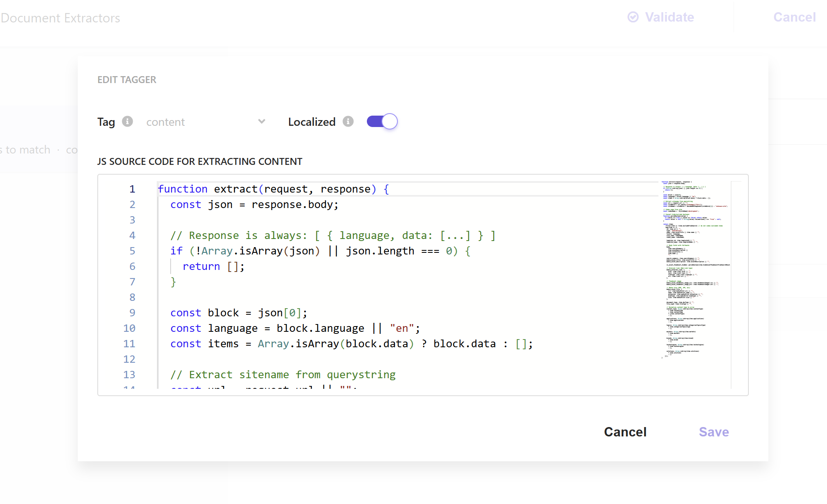Screen dimensions: 827x504
Task: Click the const language code line
Action: 295,328
